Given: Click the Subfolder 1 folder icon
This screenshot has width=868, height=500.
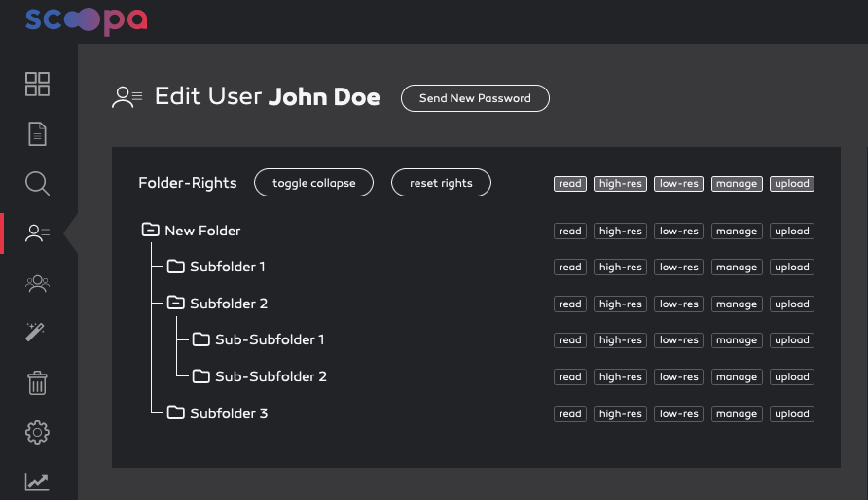Looking at the screenshot, I should point(175,266).
